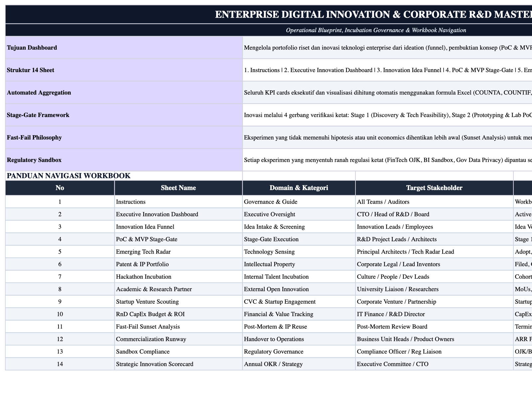
Task: Click the 'All Teams / Auditors' cell
Action: (434, 202)
